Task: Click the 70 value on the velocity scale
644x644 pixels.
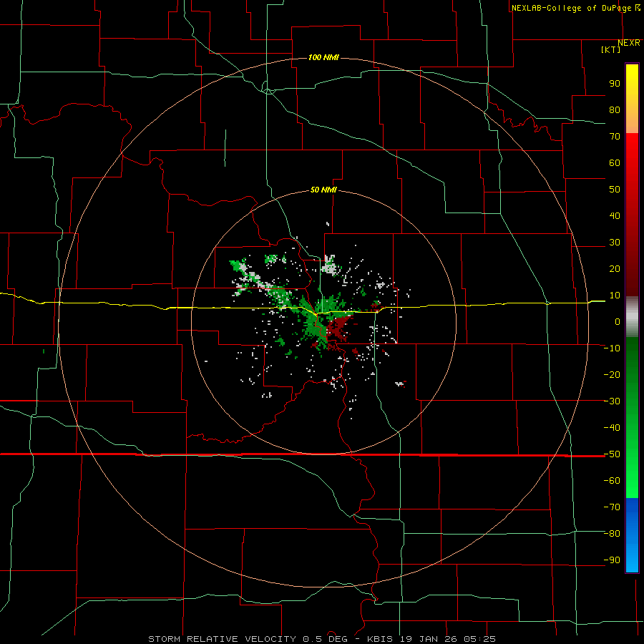Action: pos(615,137)
